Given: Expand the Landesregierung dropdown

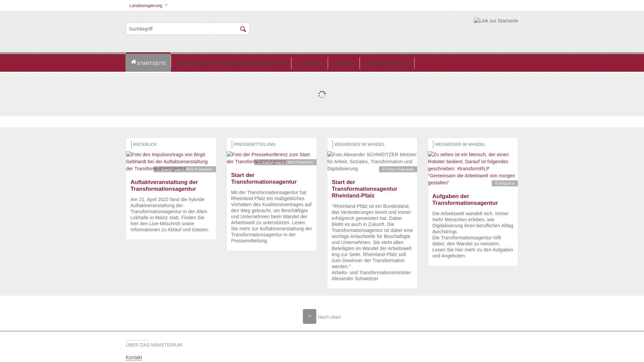Looking at the screenshot, I should click(146, 5).
